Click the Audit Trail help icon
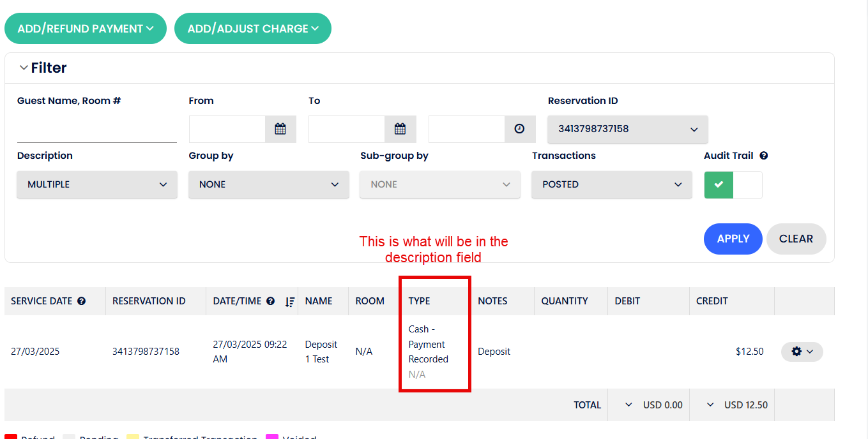Viewport: 868px width, 439px height. [x=764, y=156]
